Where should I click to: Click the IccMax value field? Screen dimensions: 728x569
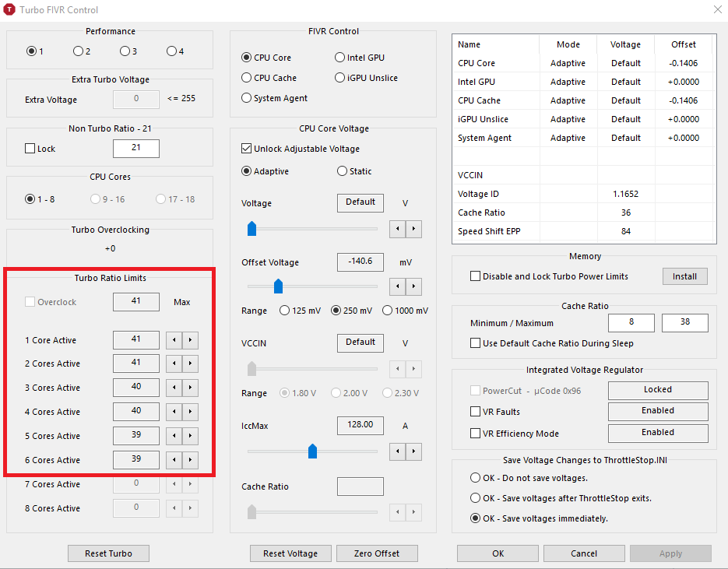[x=360, y=425]
